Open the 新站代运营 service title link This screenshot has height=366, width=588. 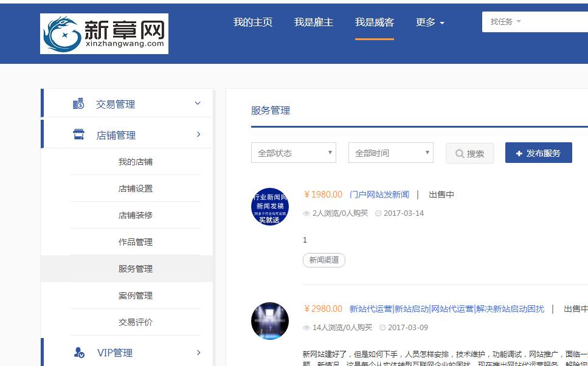tap(447, 309)
